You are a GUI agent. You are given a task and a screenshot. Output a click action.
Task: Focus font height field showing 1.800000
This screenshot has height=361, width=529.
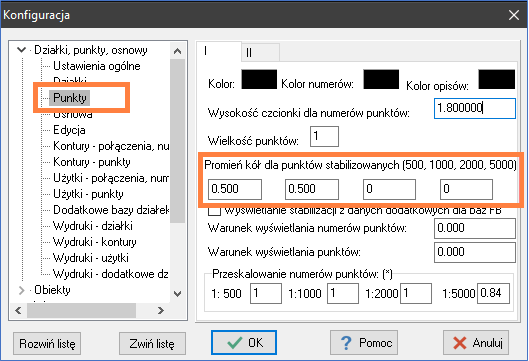tap(475, 108)
